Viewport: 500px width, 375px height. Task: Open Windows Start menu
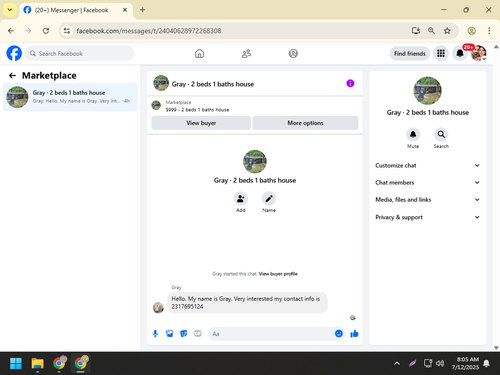[16, 363]
